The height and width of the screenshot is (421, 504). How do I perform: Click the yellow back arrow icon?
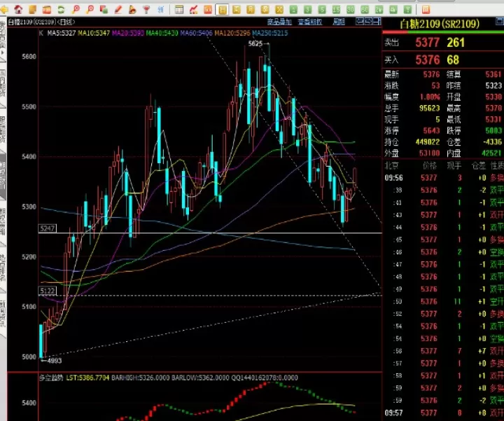click(4, 10)
